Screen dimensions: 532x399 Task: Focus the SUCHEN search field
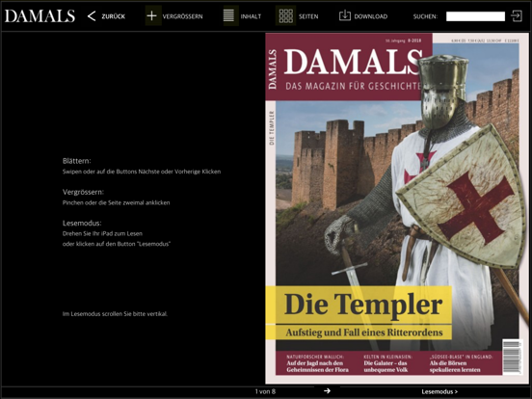pos(475,16)
